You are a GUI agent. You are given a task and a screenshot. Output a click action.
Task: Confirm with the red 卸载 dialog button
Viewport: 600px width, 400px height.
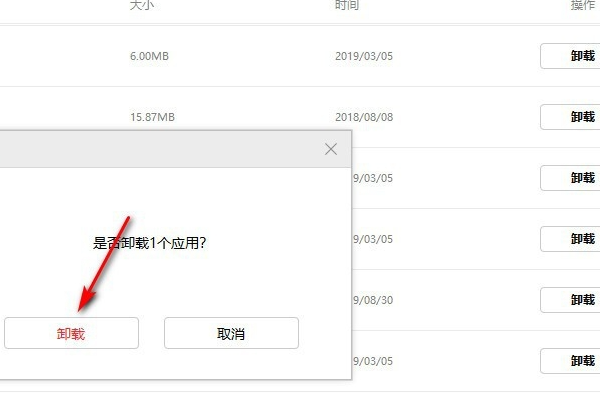pos(72,333)
